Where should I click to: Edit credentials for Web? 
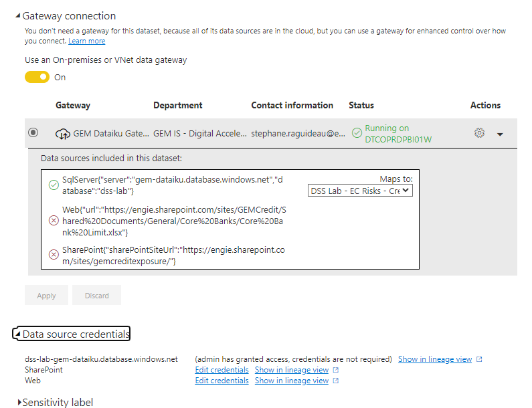tap(221, 381)
